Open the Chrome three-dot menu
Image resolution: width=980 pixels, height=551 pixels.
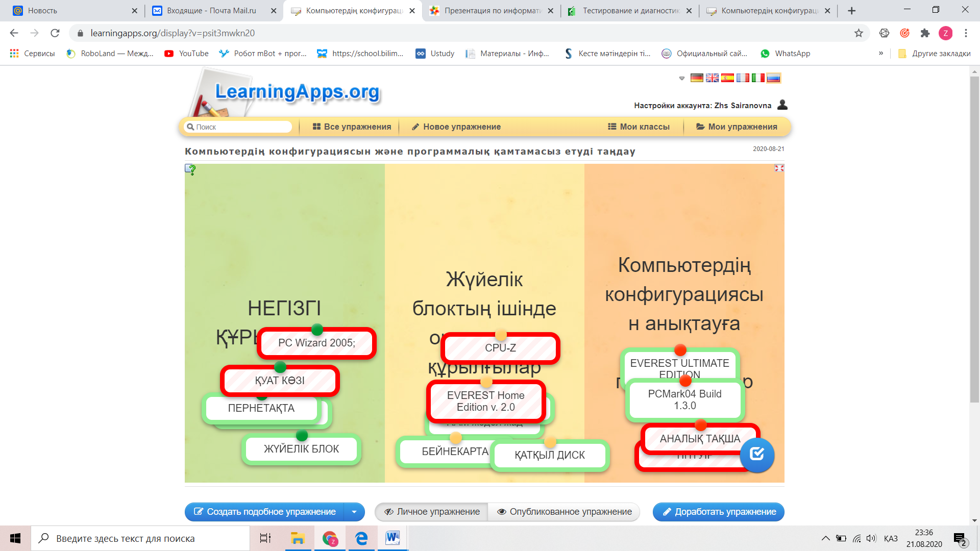click(x=966, y=33)
